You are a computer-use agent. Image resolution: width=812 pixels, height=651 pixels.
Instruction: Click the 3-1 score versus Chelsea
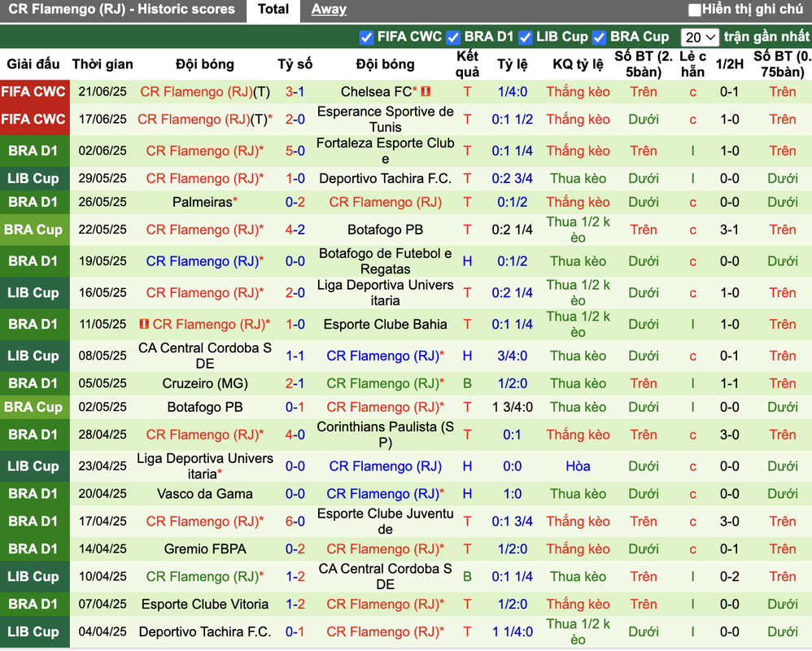pos(295,92)
